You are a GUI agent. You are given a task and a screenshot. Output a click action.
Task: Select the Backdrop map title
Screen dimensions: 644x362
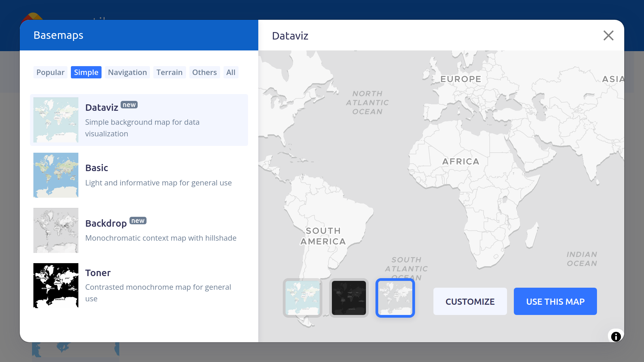coord(106,223)
